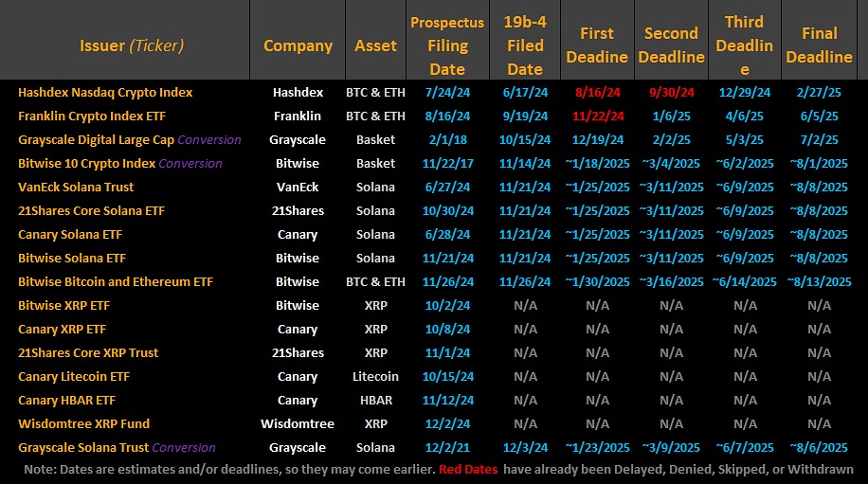868x484 pixels.
Task: Click the Prospectus Filing Date header
Action: click(x=447, y=45)
